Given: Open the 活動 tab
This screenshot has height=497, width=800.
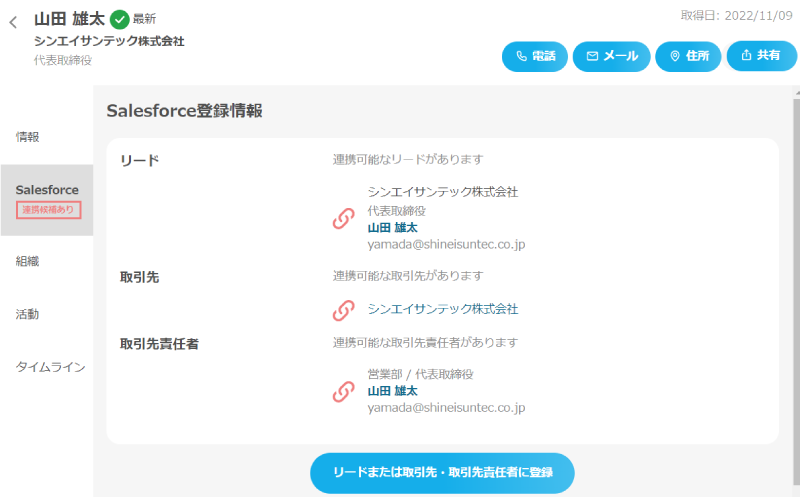Looking at the screenshot, I should coord(28,314).
